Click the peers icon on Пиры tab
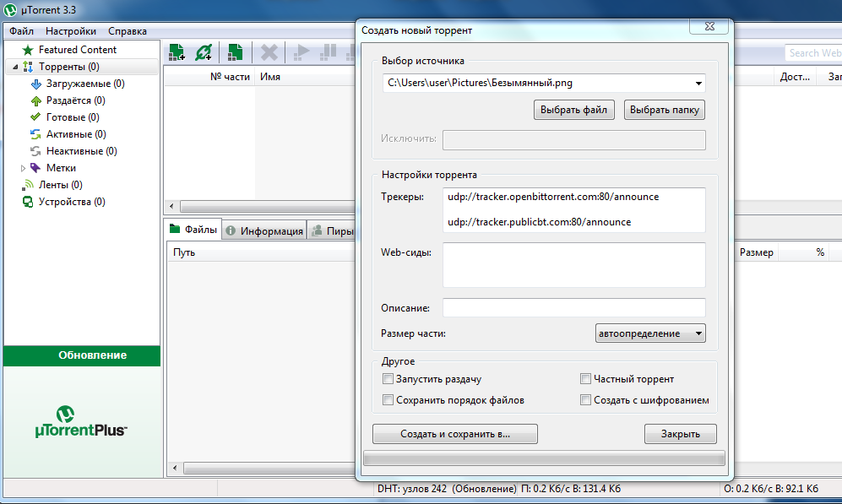Screen dimensions: 842x504 click(317, 230)
